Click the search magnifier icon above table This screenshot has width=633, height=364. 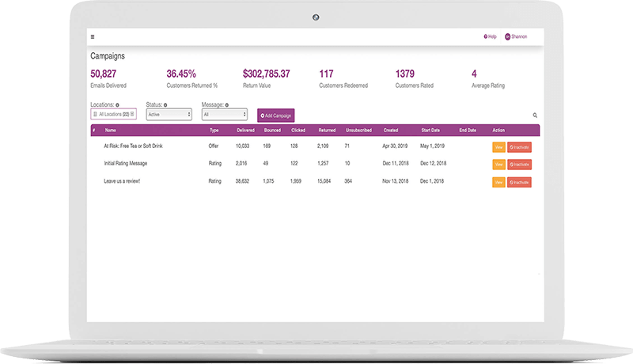535,116
